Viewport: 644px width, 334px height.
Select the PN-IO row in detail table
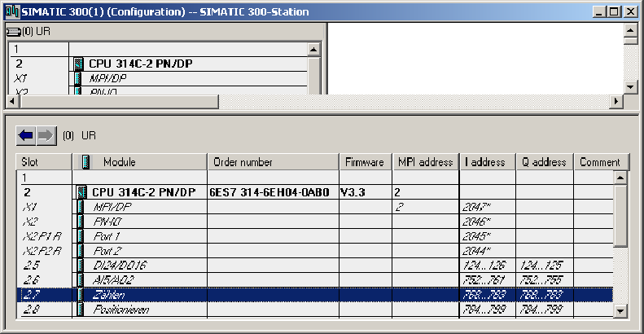315,222
